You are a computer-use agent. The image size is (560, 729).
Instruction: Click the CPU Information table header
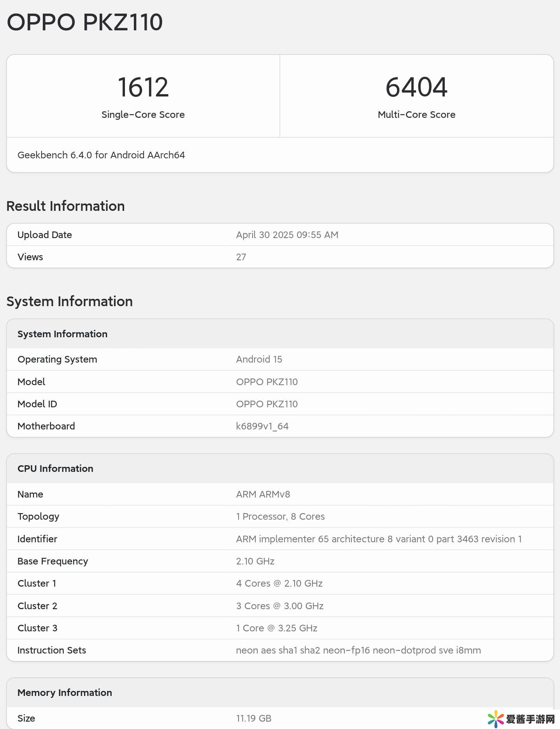point(55,469)
